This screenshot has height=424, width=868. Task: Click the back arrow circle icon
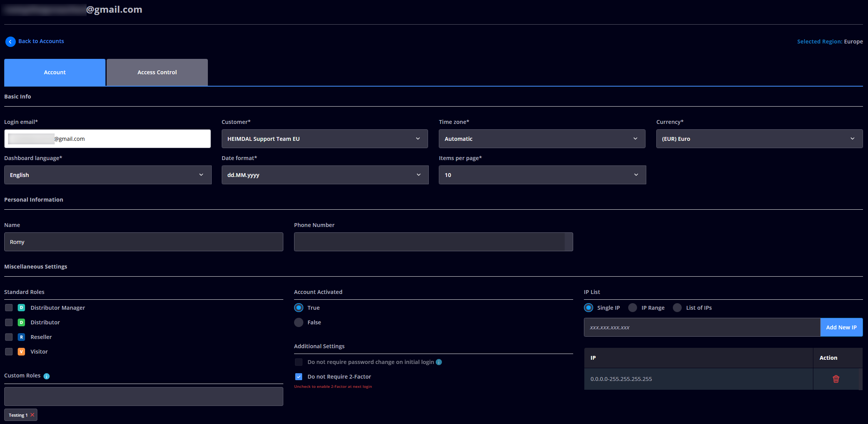pyautogui.click(x=10, y=42)
